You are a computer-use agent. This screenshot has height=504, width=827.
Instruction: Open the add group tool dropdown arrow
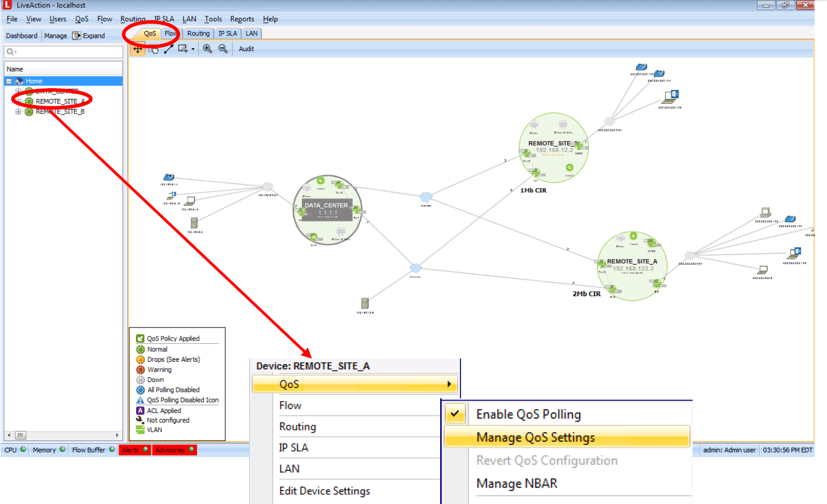pos(193,49)
